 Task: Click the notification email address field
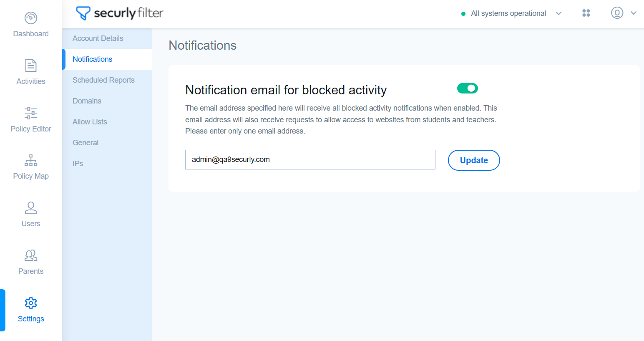310,160
